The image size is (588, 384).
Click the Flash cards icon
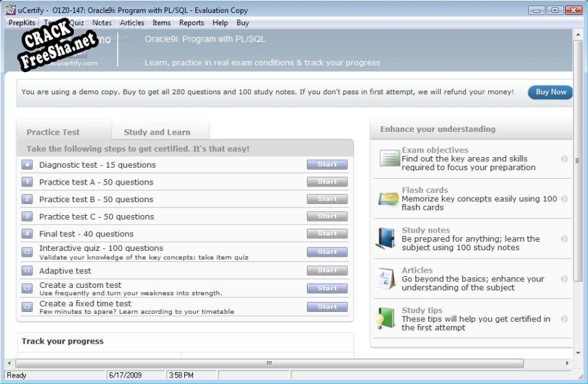coord(389,199)
